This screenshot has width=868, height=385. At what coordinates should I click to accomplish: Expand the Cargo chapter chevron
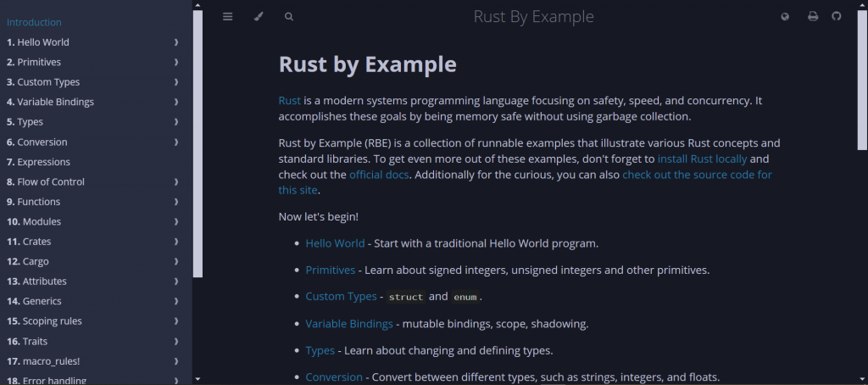click(x=176, y=261)
